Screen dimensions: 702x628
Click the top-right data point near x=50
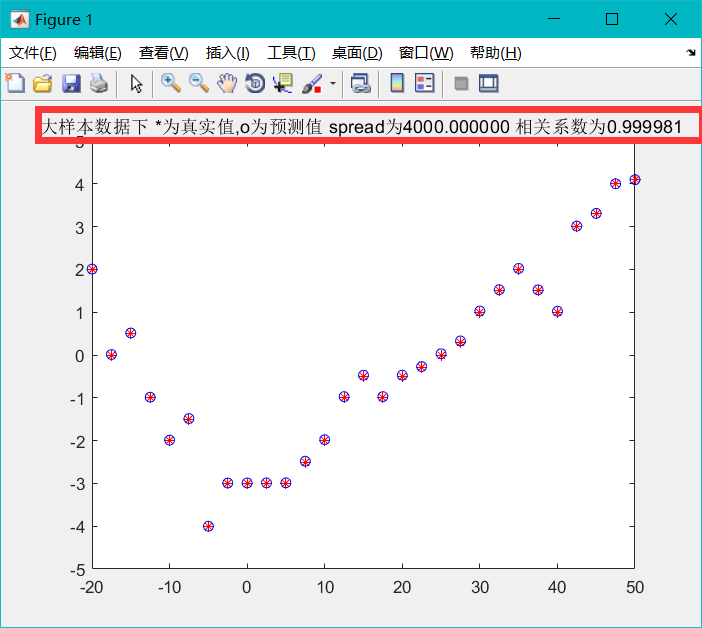(x=635, y=179)
